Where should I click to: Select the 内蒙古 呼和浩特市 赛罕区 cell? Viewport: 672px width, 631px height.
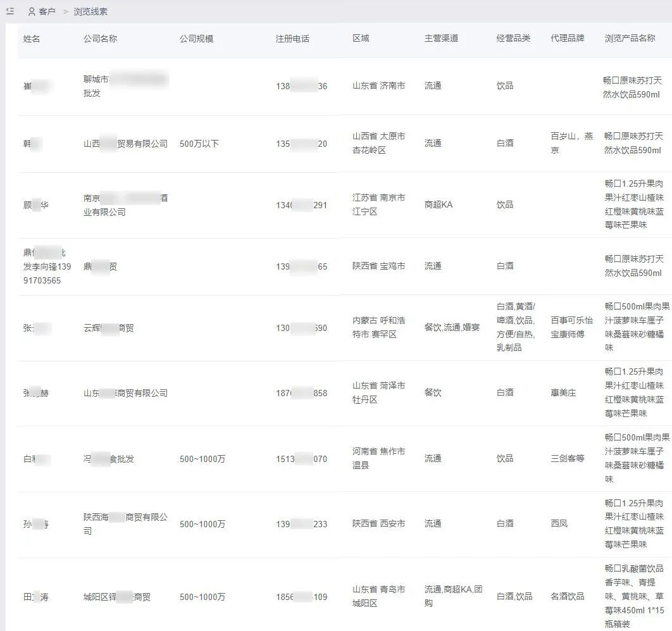pyautogui.click(x=379, y=327)
